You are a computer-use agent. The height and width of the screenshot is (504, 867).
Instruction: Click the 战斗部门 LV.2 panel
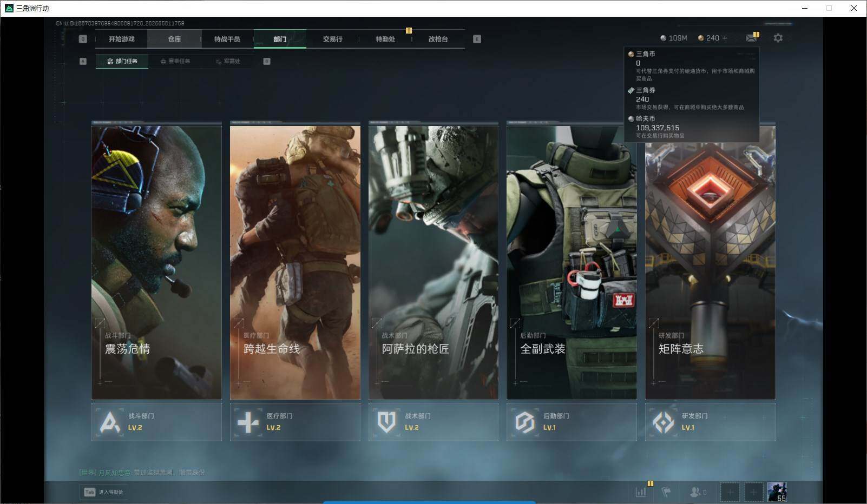point(156,422)
